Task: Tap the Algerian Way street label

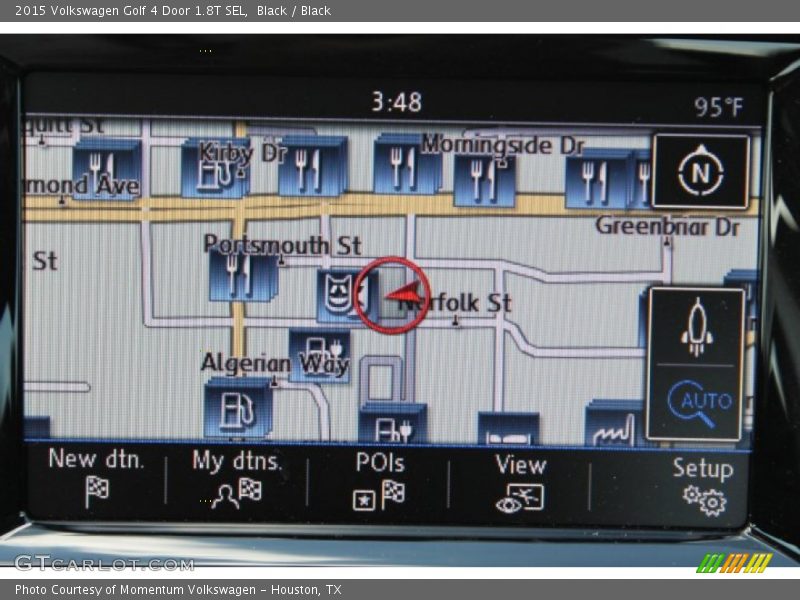Action: (275, 364)
